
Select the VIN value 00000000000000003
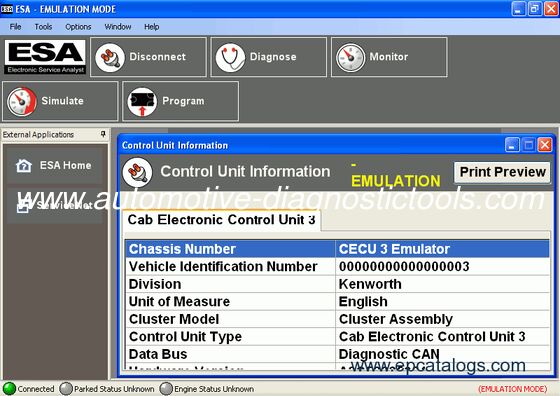442,266
